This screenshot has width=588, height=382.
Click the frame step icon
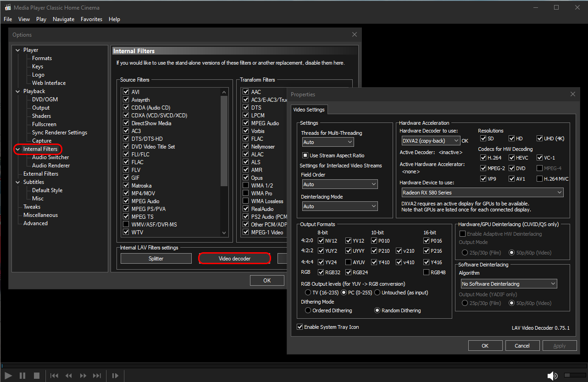pyautogui.click(x=115, y=376)
